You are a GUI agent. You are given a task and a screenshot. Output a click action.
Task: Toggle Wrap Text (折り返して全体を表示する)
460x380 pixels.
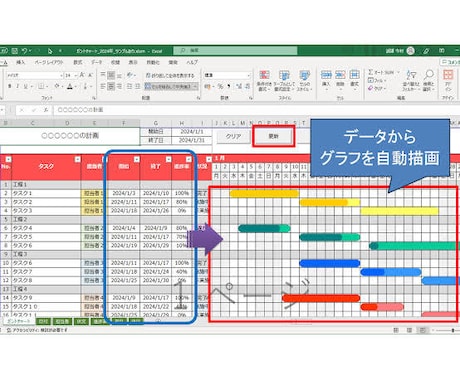(170, 76)
